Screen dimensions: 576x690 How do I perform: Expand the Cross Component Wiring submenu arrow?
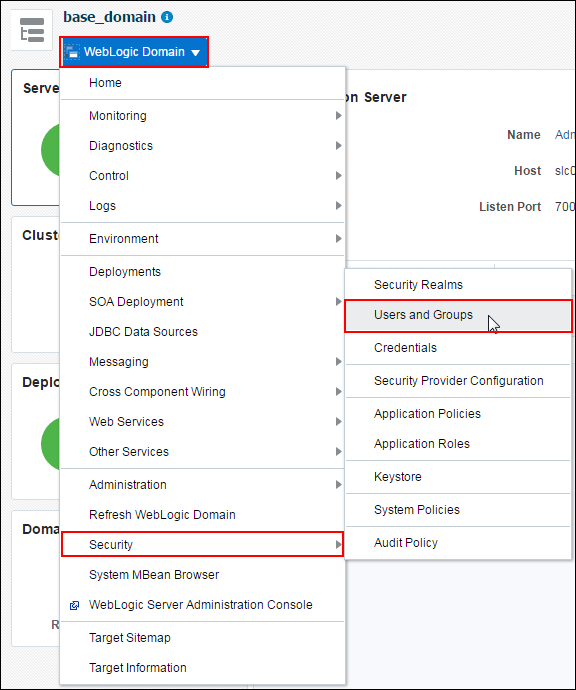338,392
